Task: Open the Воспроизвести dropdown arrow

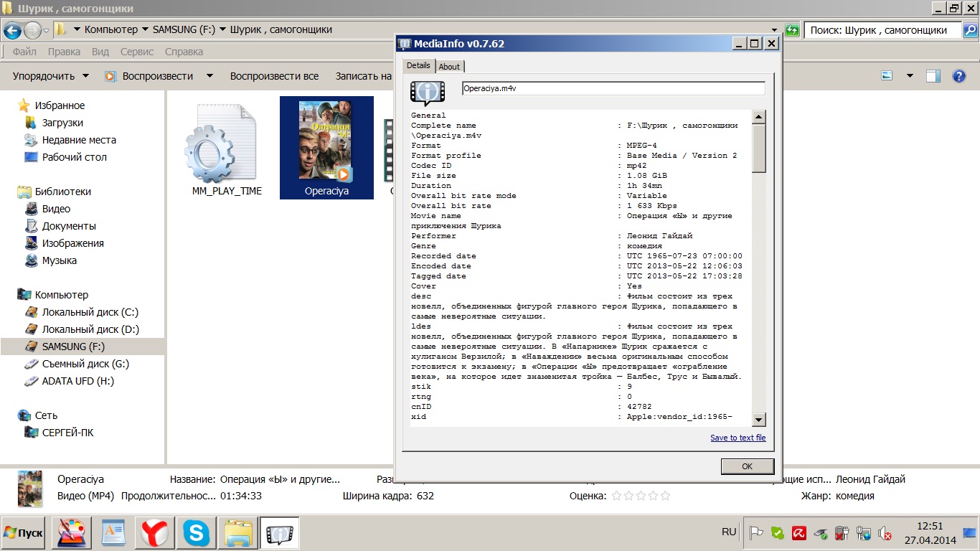Action: coord(209,76)
